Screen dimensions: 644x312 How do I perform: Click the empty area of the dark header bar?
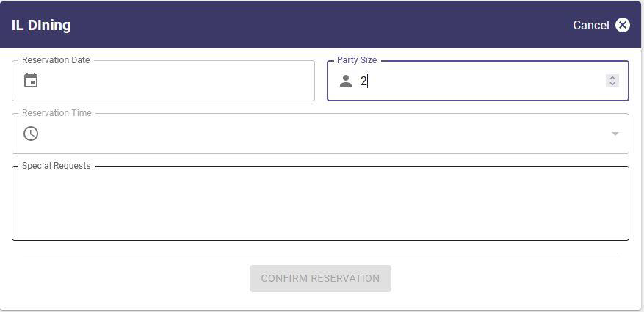pos(316,25)
